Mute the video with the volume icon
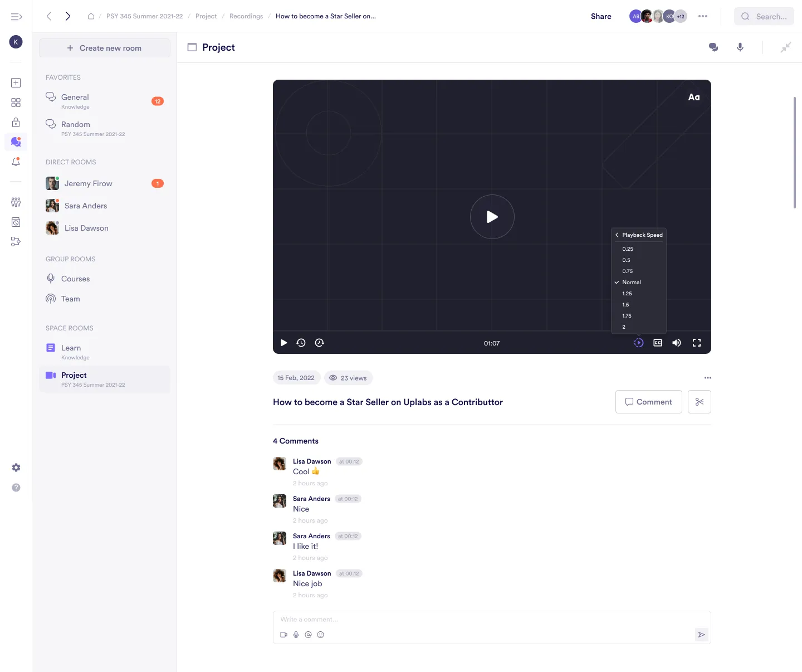Viewport: 802px width, 672px height. tap(677, 343)
